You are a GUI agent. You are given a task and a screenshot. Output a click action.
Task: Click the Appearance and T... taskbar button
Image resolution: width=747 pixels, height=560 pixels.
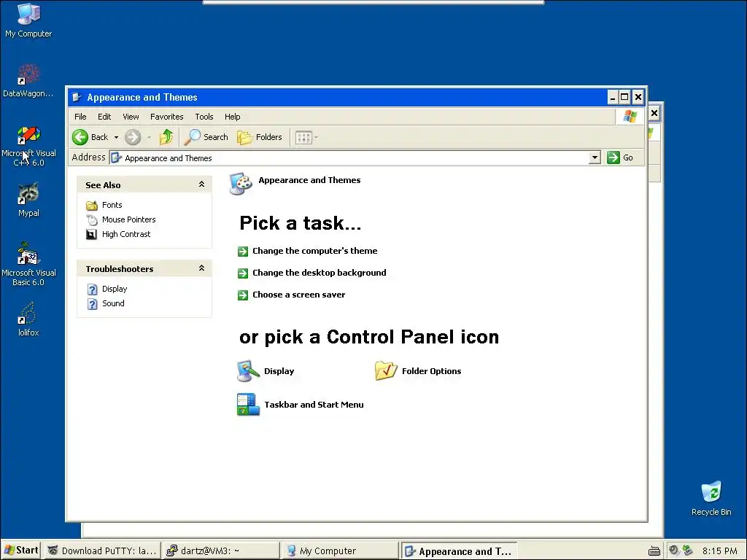(458, 551)
